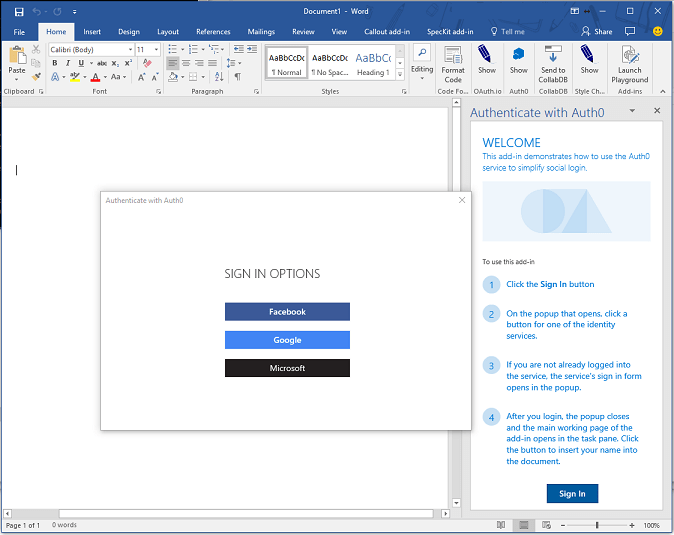
Task: Click the zoom slider in status bar
Action: 597,525
